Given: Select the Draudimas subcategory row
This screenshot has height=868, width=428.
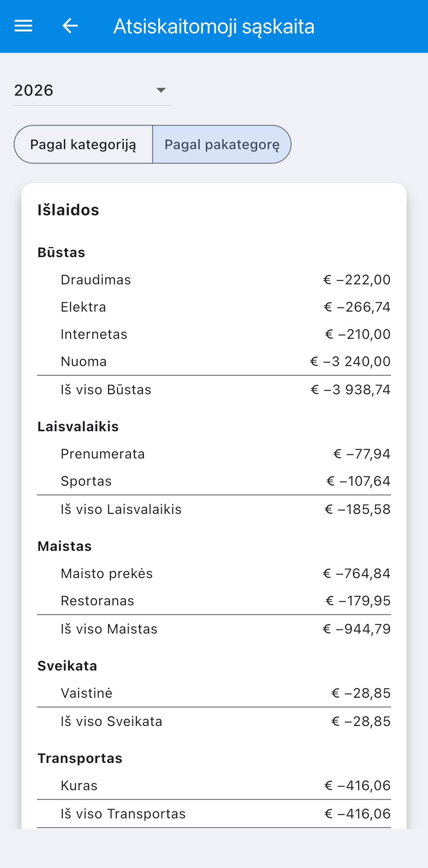Looking at the screenshot, I should tap(214, 280).
